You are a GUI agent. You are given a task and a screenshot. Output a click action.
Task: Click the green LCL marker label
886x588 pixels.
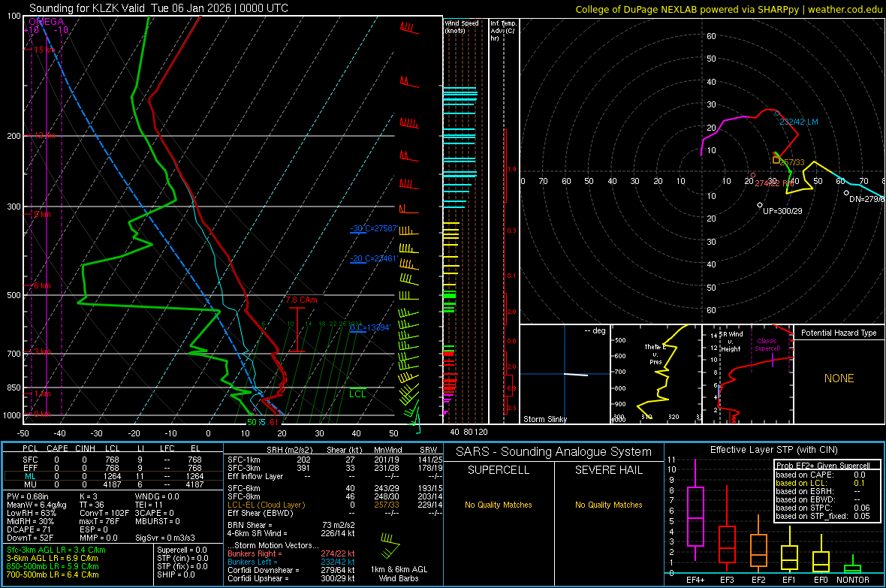[357, 394]
